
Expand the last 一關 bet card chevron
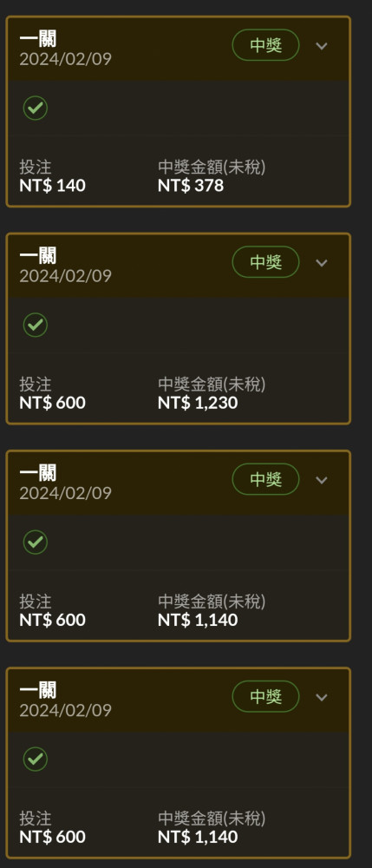coord(322,697)
